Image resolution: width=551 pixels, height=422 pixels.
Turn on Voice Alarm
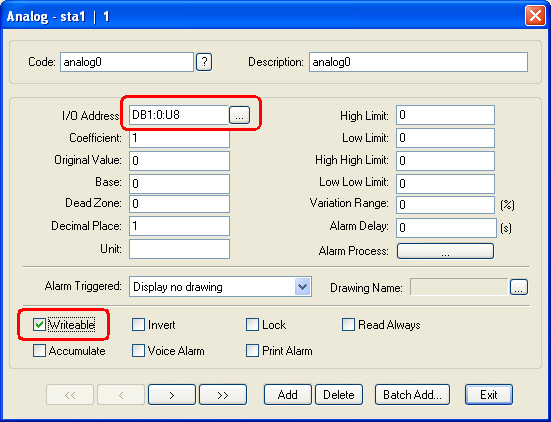click(138, 351)
